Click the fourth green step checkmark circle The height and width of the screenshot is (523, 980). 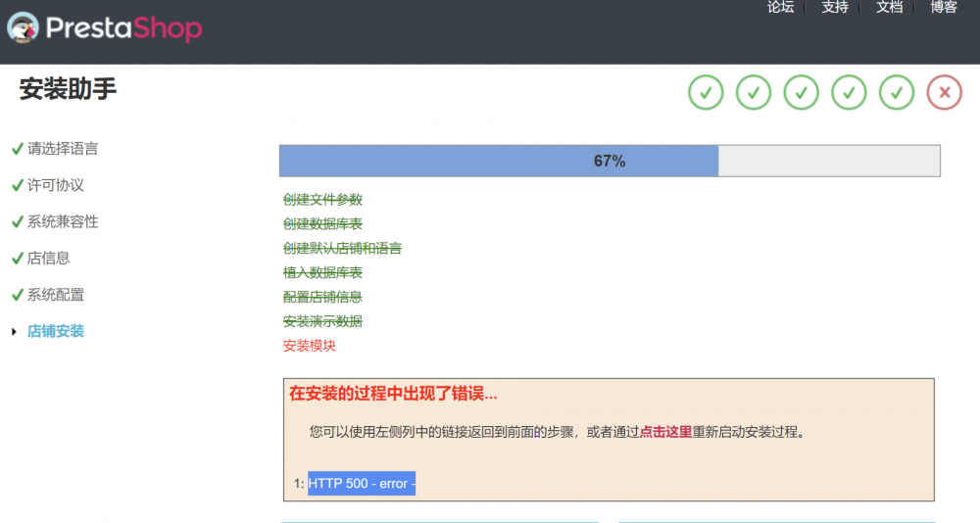pyautogui.click(x=849, y=92)
